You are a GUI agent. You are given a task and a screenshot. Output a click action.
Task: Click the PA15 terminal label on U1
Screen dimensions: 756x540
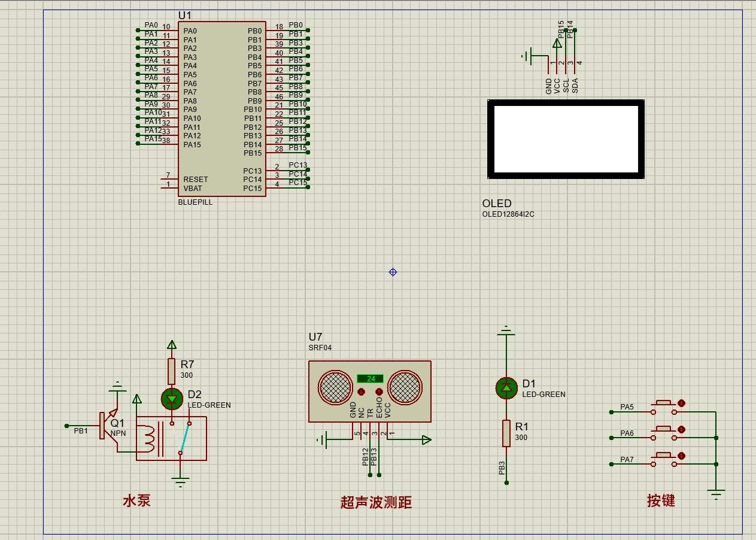pyautogui.click(x=153, y=139)
